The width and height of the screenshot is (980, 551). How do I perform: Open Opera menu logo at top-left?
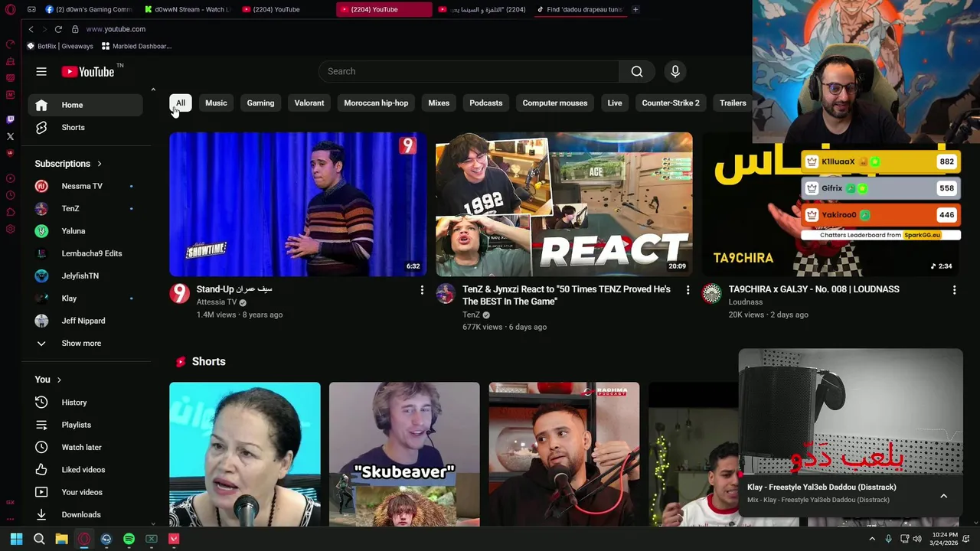[10, 9]
